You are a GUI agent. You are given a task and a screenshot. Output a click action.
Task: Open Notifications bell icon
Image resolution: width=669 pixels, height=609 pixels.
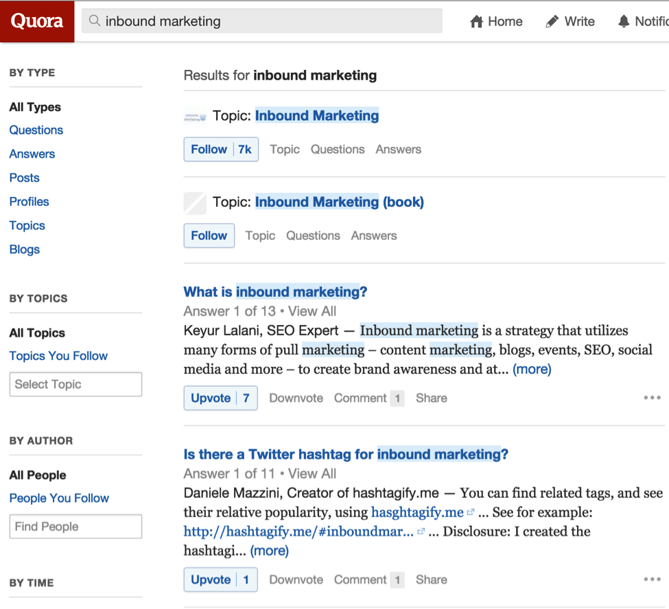point(624,21)
